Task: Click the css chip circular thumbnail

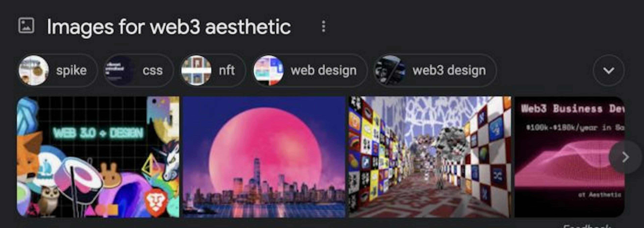Action: 120,71
